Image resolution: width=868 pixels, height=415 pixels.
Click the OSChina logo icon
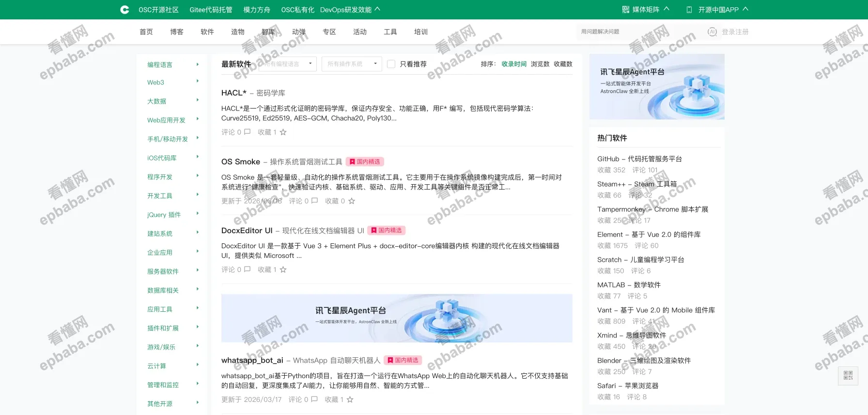124,10
